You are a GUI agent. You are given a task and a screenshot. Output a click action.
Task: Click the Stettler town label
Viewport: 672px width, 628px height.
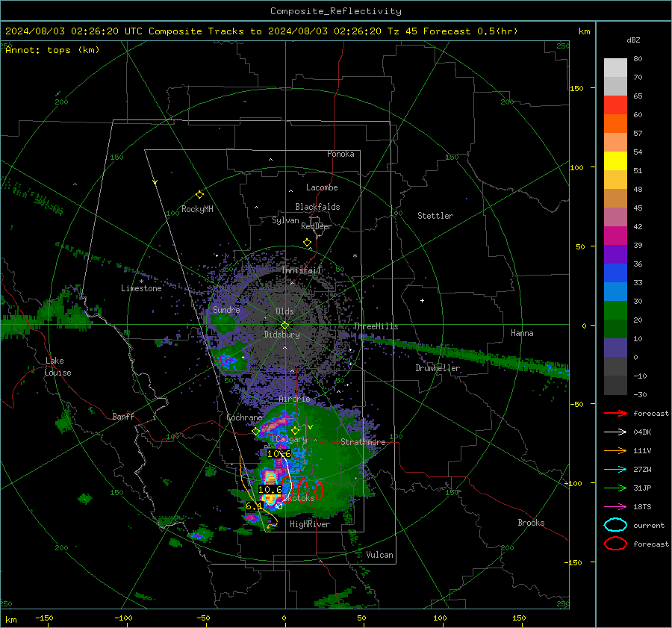[x=435, y=216]
